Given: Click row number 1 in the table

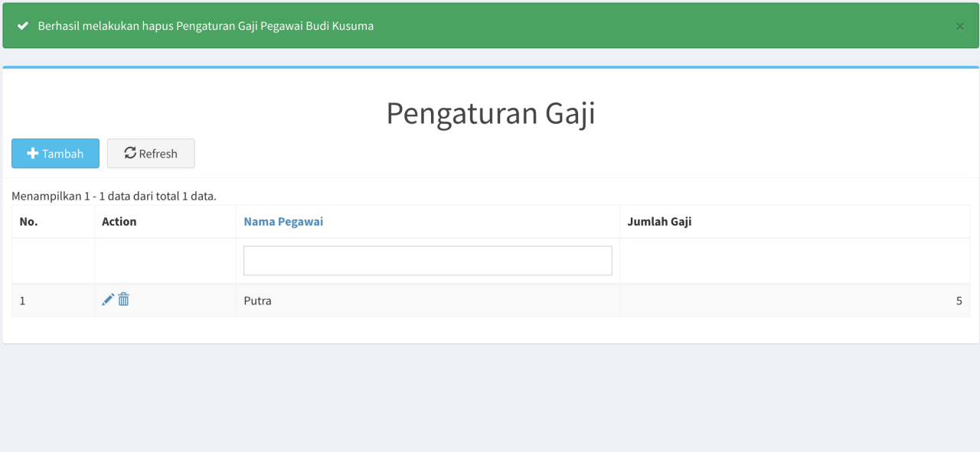Looking at the screenshot, I should point(22,301).
